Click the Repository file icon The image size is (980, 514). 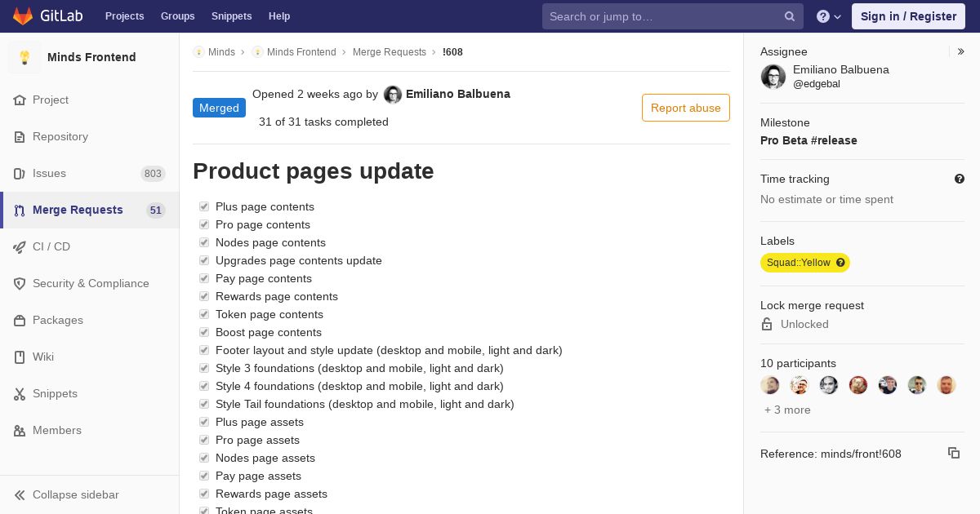click(20, 136)
